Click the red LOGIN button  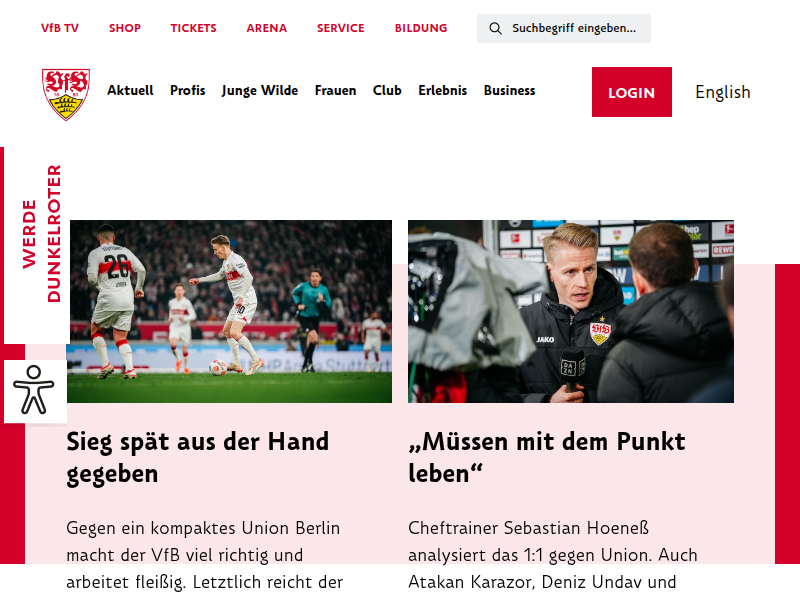[632, 92]
